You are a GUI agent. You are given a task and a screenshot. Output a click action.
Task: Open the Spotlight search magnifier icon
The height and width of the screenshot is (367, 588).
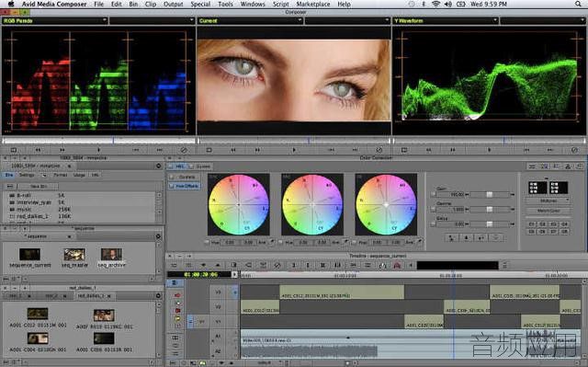click(579, 4)
